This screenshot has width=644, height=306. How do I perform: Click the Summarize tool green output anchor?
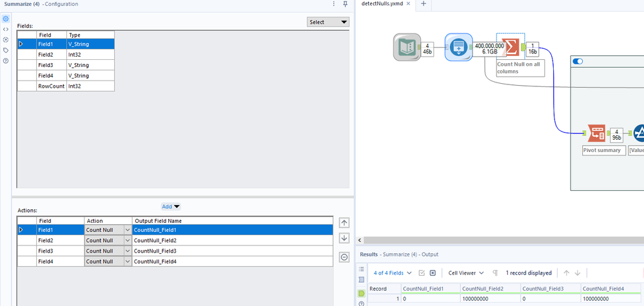click(523, 48)
